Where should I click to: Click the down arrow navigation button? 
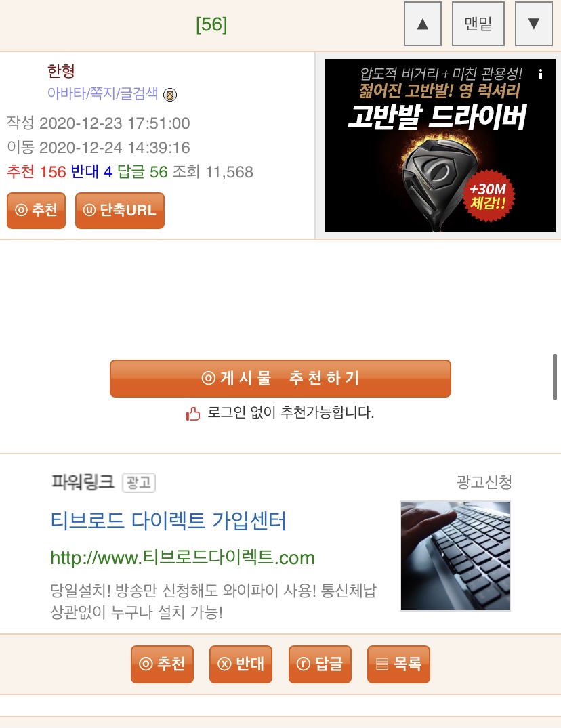534,24
